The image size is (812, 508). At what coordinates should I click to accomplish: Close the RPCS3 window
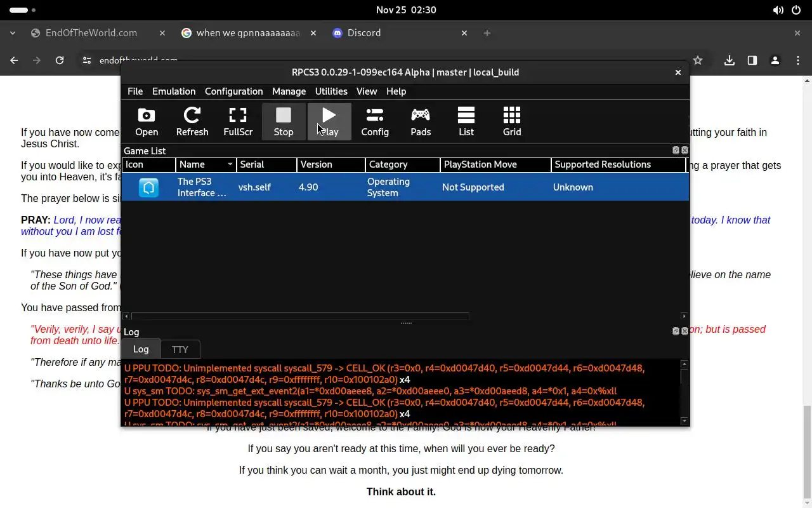click(x=678, y=72)
